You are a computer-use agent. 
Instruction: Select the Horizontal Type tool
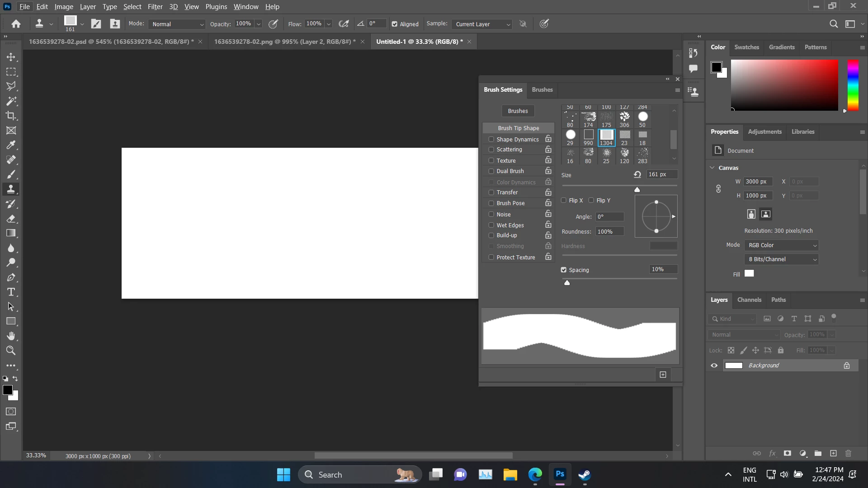click(11, 292)
